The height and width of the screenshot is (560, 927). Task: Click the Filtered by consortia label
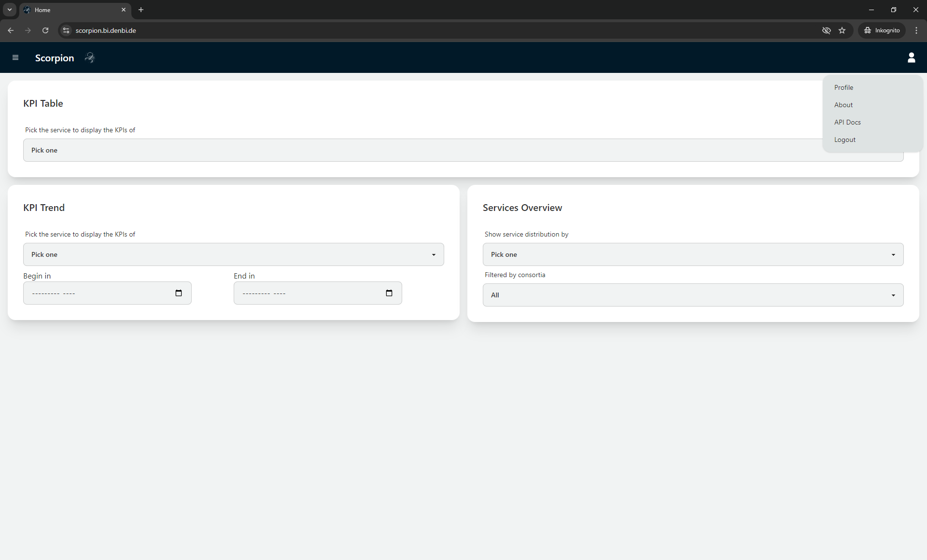pyautogui.click(x=515, y=275)
